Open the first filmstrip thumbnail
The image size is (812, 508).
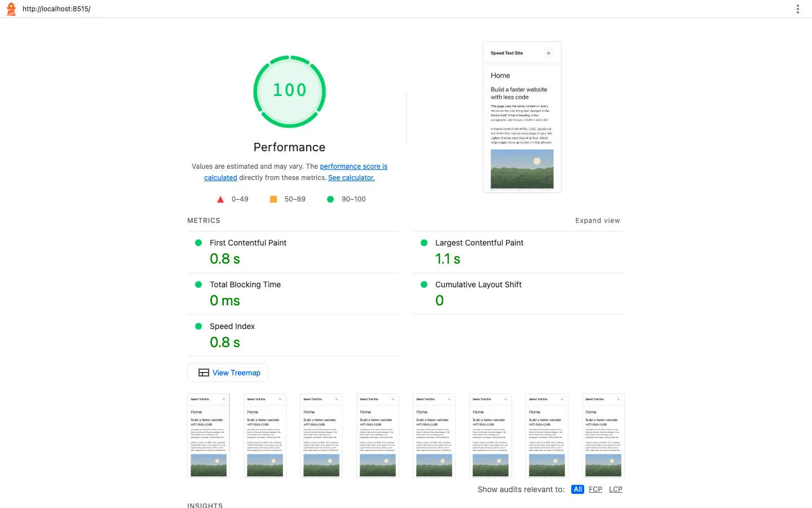pos(209,436)
